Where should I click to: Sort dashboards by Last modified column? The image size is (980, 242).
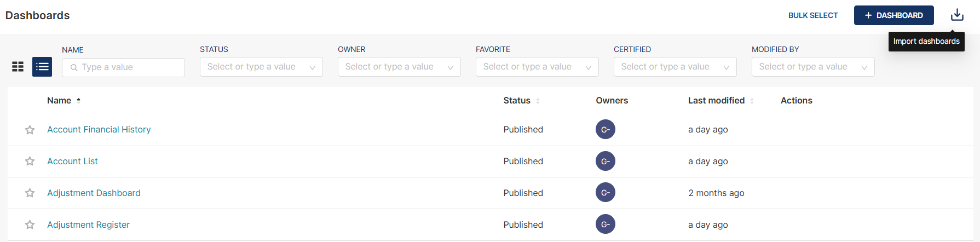pos(716,101)
